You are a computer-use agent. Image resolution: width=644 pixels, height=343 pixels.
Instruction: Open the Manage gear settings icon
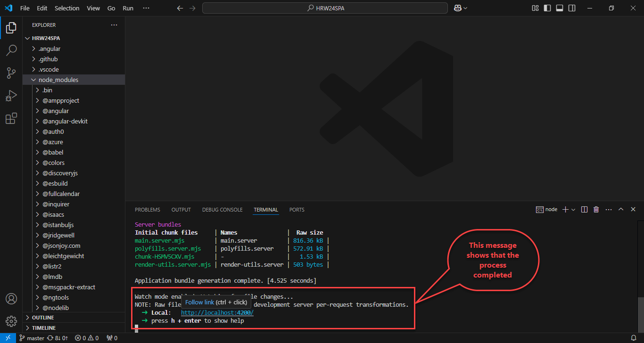click(x=11, y=322)
